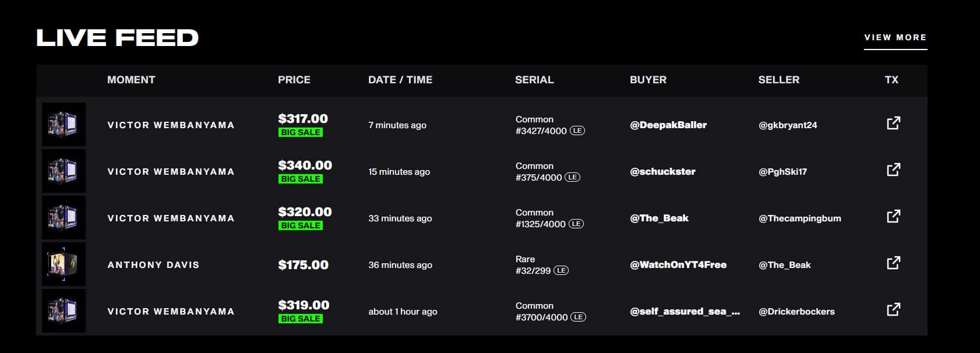Open transaction link for $319.00 Wembanyama sale
This screenshot has width=980, height=353.
(x=893, y=310)
